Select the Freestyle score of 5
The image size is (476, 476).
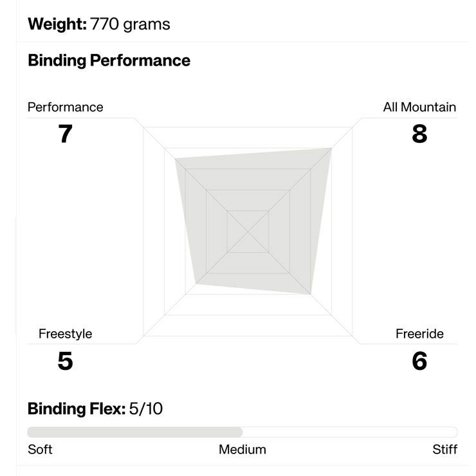coord(65,361)
